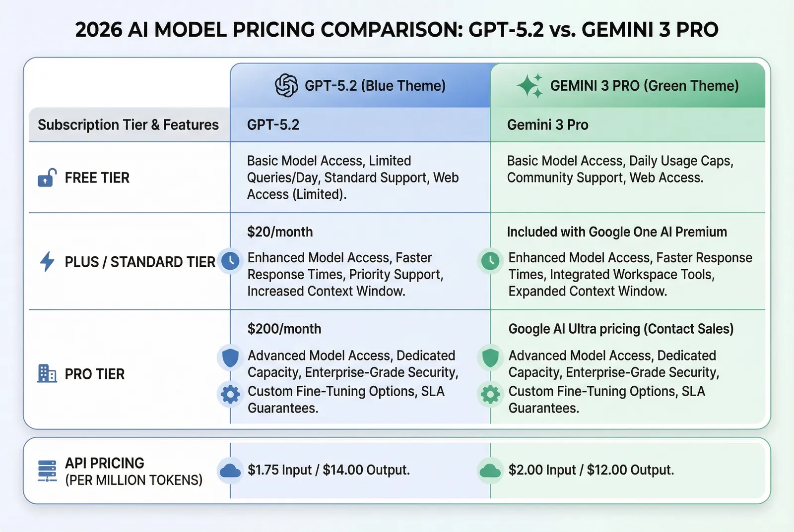The height and width of the screenshot is (532, 794).
Task: Click the blue shield icon
Action: pyautogui.click(x=230, y=357)
